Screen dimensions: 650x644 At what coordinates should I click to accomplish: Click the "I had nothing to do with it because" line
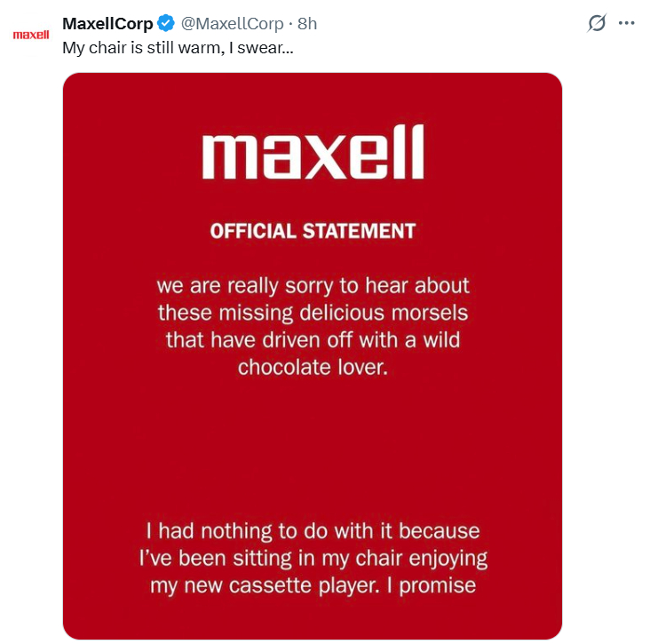[x=313, y=531]
